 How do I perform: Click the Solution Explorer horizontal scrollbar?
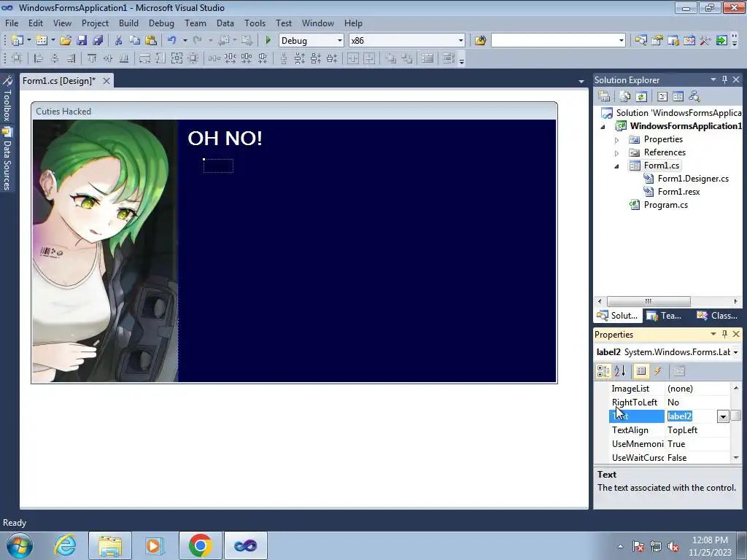point(648,301)
